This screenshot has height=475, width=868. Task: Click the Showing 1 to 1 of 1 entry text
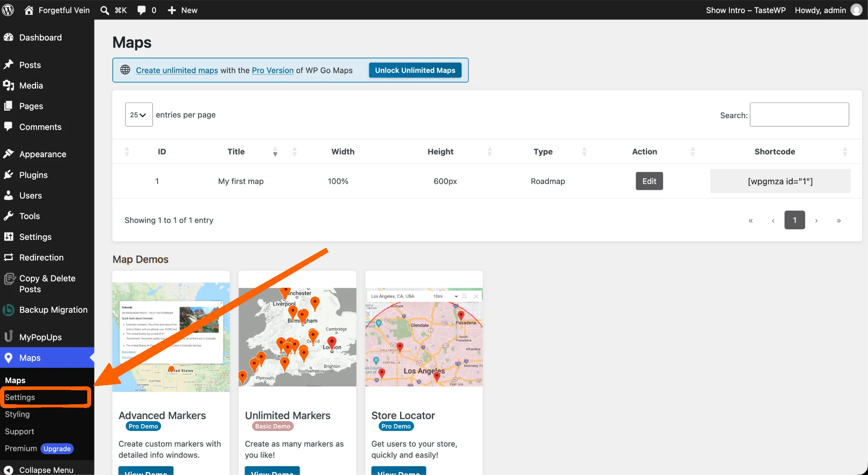coord(169,220)
